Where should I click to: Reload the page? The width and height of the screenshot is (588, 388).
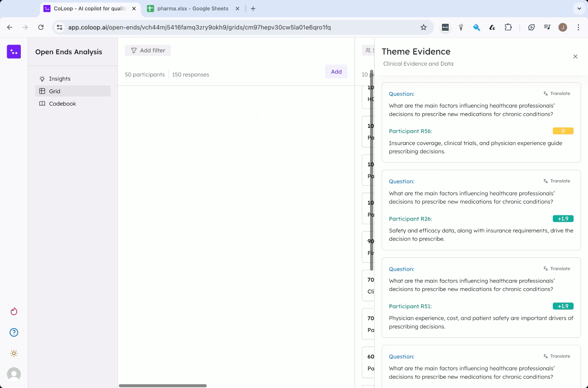click(41, 27)
